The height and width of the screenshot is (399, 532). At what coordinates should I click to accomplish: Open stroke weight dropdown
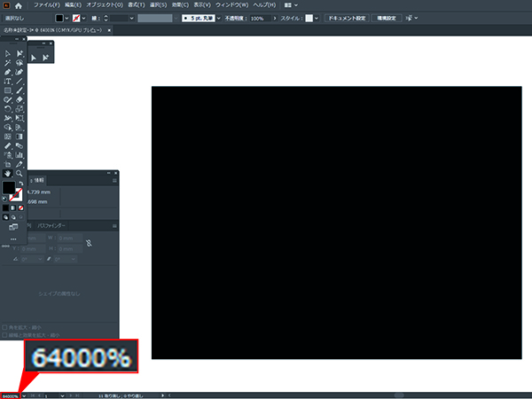point(131,19)
